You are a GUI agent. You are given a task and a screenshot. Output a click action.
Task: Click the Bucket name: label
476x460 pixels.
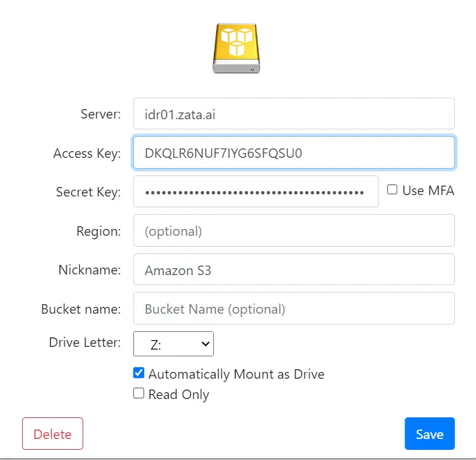81,309
